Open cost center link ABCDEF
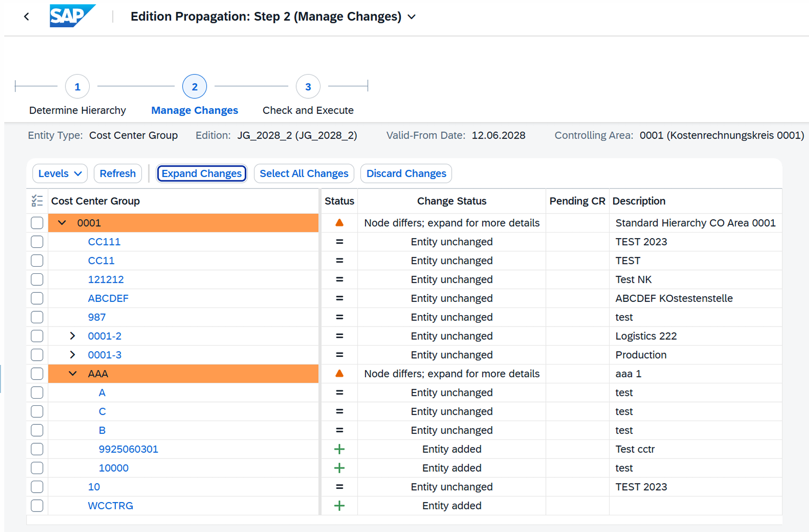The height and width of the screenshot is (532, 809). tap(108, 298)
